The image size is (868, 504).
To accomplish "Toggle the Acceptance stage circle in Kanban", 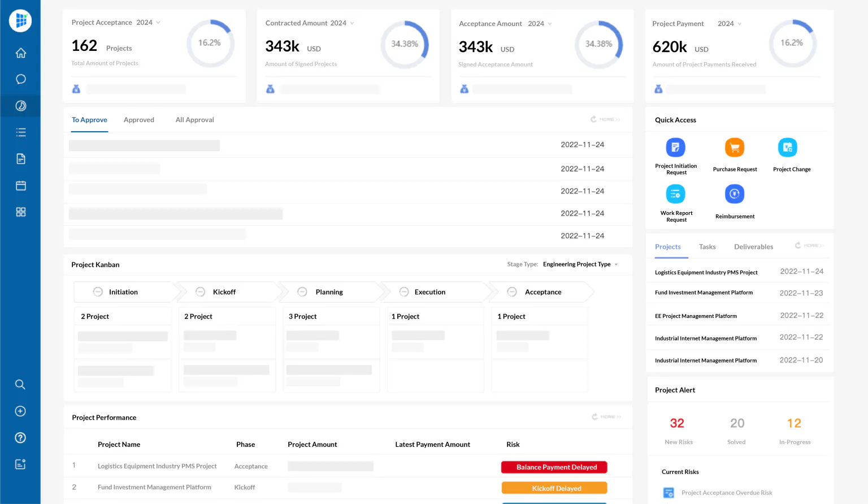I will (512, 292).
